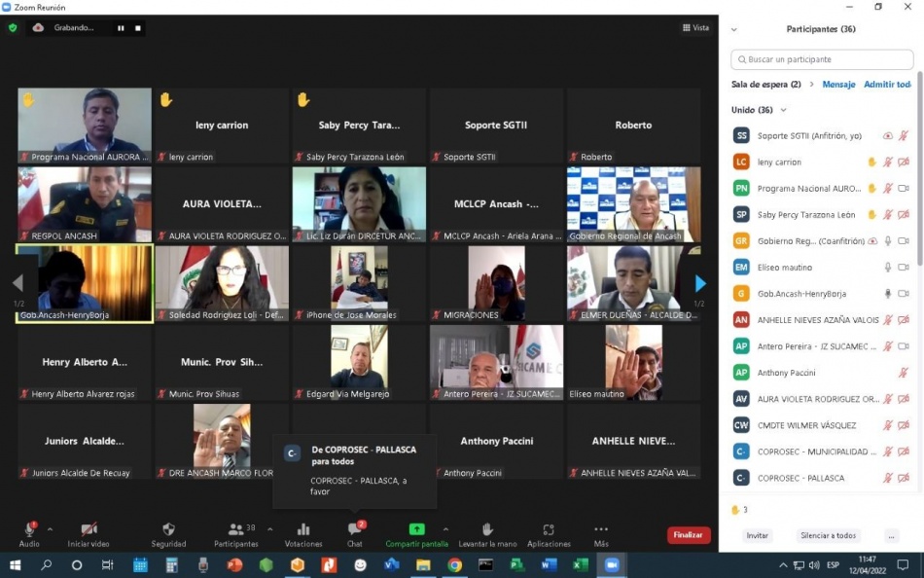Toggle Iniciar video camera

[x=89, y=529]
